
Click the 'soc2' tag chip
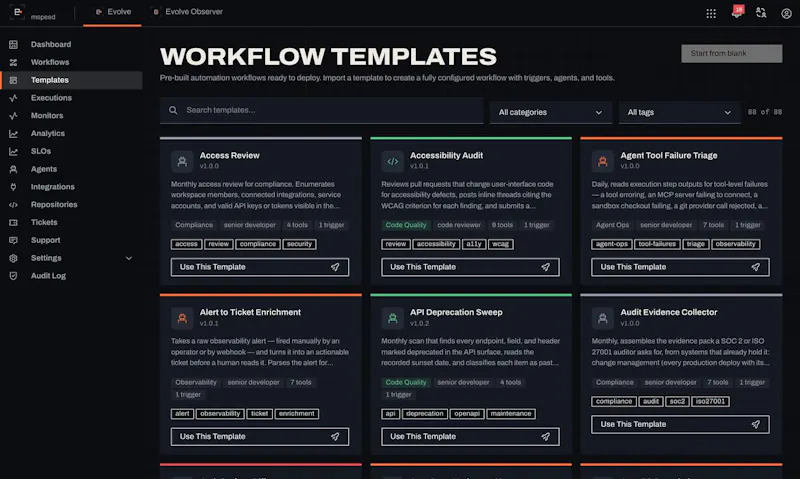pos(677,401)
